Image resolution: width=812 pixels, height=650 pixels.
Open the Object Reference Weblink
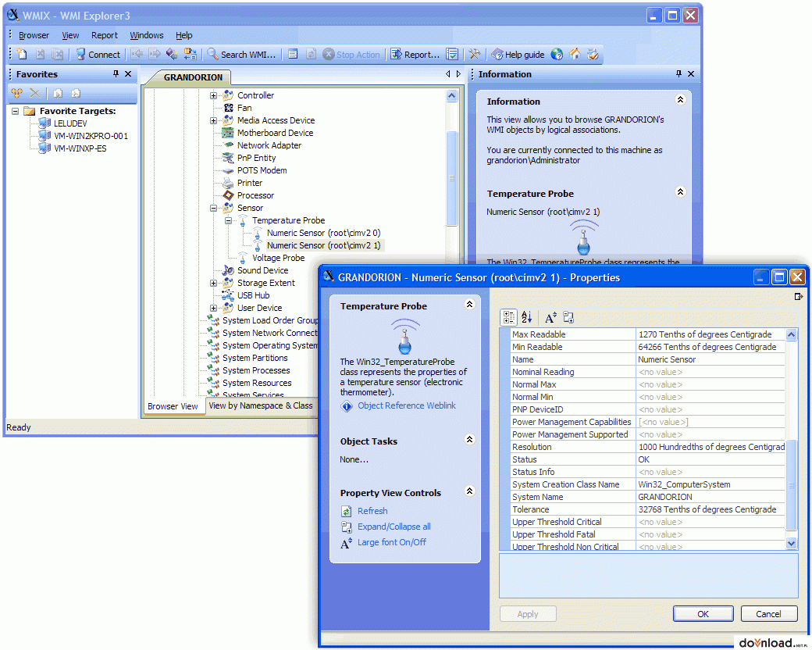click(x=407, y=406)
